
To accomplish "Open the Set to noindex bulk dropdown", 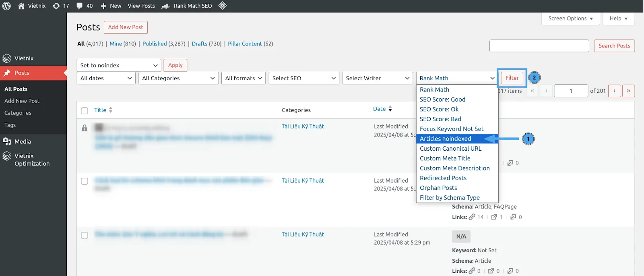I will (119, 65).
